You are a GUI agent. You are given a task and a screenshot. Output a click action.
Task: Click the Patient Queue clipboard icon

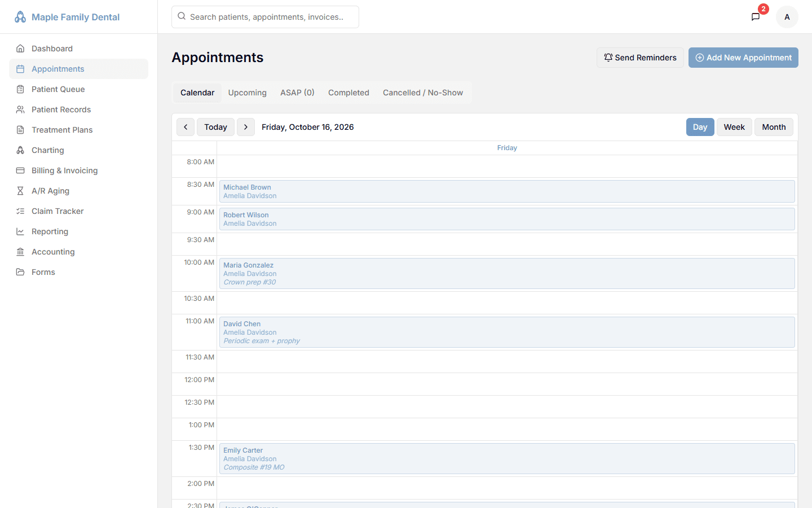(x=20, y=89)
